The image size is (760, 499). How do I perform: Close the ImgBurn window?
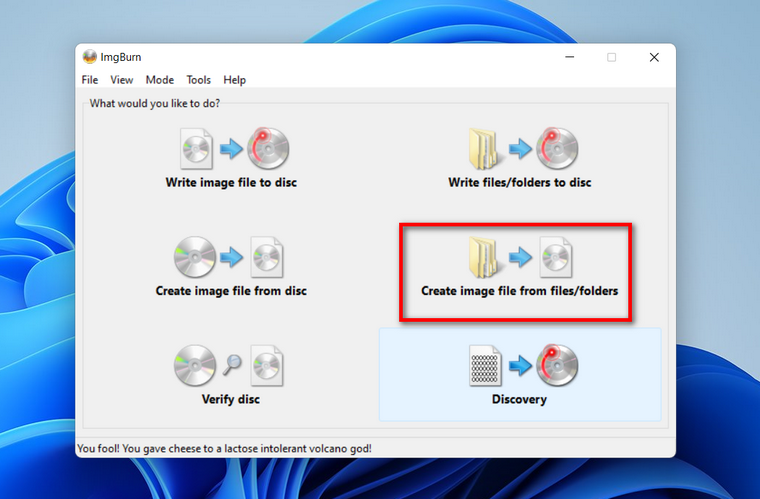[654, 57]
